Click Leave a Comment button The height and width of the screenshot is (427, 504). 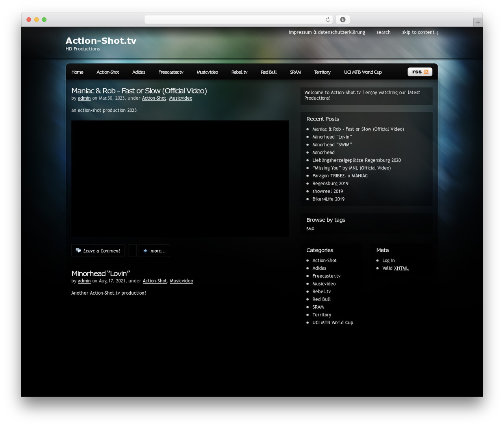[98, 251]
